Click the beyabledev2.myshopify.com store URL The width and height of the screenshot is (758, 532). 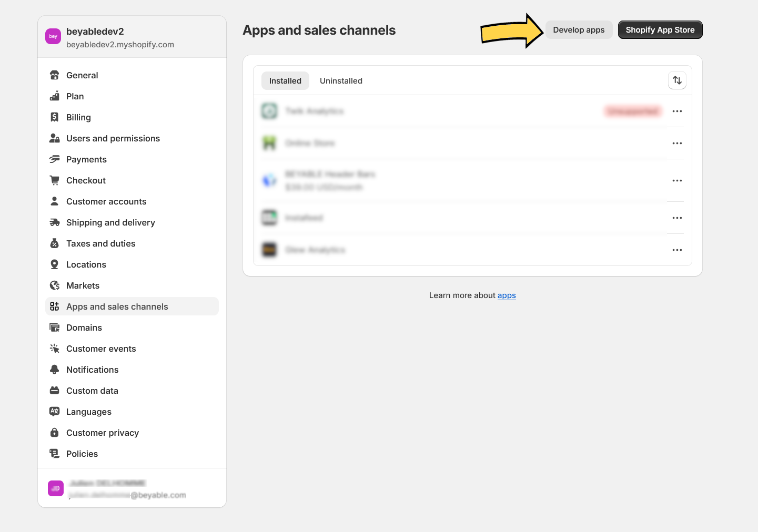tap(120, 45)
